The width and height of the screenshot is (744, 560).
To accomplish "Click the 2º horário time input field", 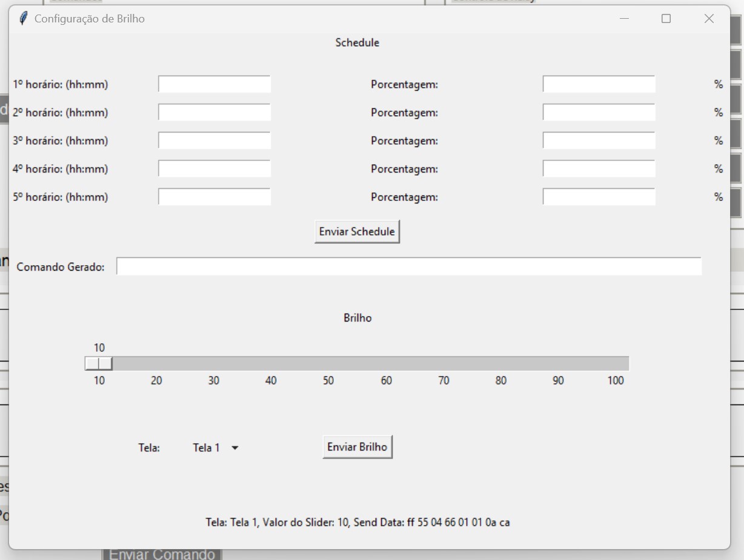I will point(214,112).
